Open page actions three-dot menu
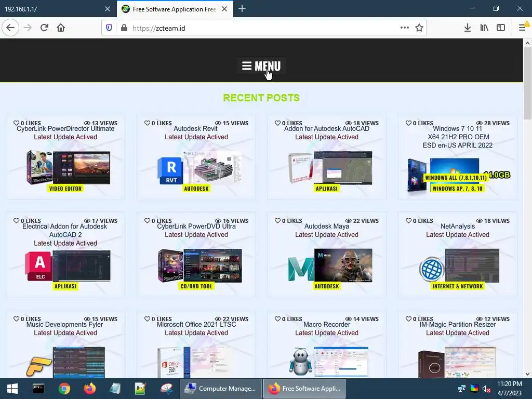 pos(404,28)
